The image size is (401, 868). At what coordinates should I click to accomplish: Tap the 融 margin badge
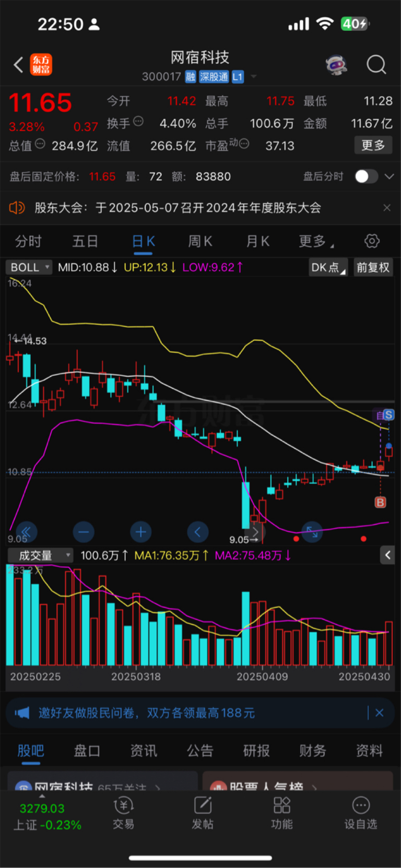[191, 77]
